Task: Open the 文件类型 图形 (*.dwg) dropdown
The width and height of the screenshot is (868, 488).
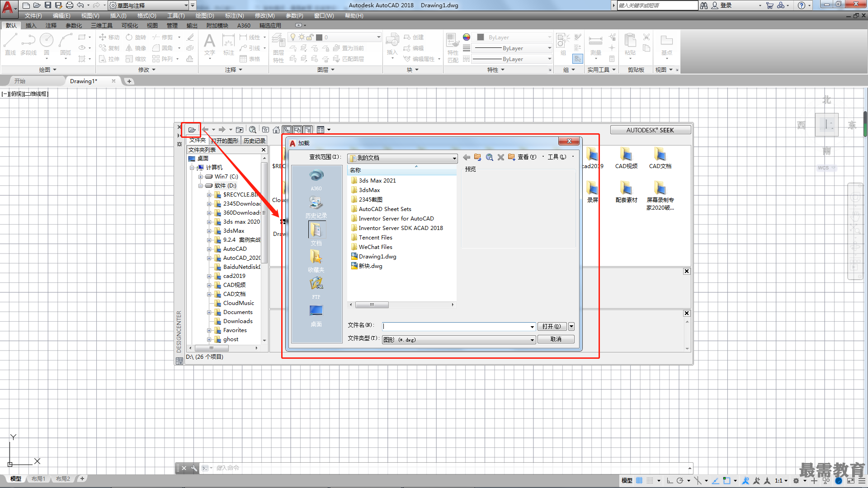Action: 459,340
